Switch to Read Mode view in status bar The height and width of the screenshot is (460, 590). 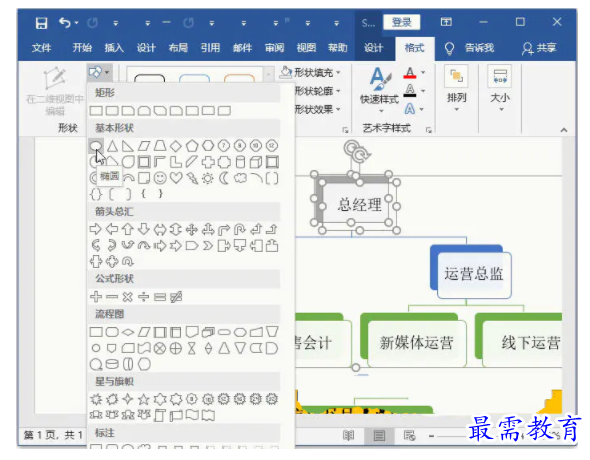pos(349,436)
